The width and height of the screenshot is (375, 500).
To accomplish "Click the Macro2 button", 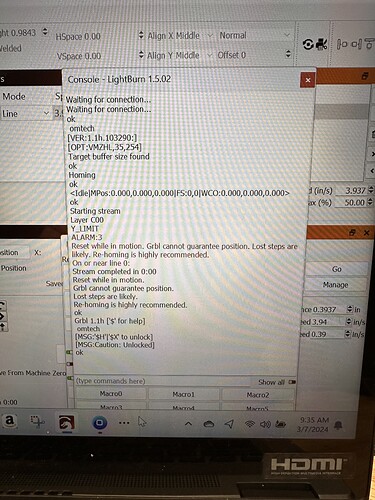I will 258,395.
